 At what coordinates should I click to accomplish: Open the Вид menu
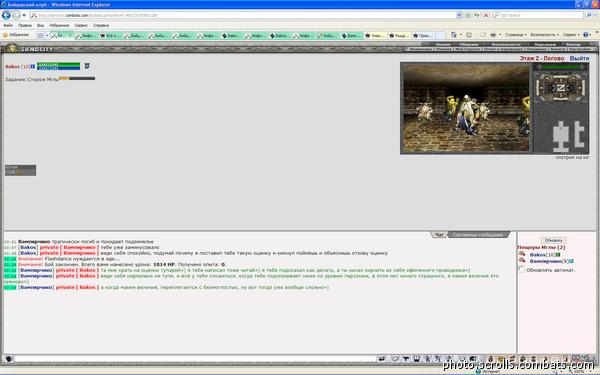pyautogui.click(x=41, y=25)
